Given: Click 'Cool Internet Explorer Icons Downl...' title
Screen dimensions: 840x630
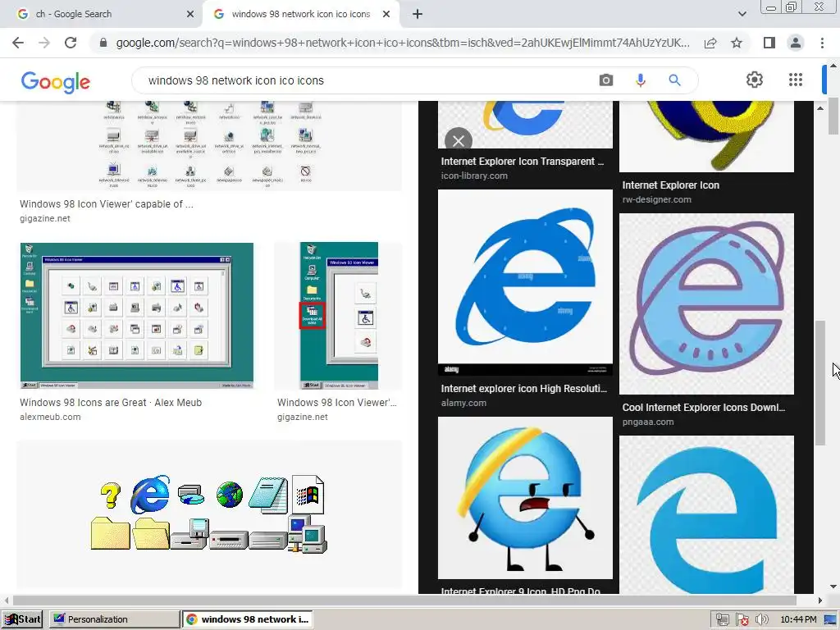Looking at the screenshot, I should (x=703, y=408).
